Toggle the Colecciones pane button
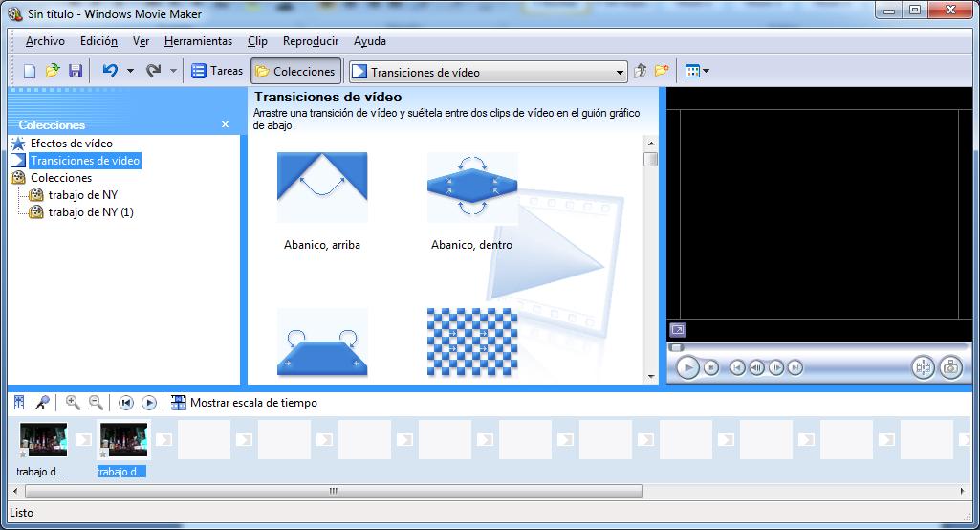980x530 pixels. tap(294, 71)
